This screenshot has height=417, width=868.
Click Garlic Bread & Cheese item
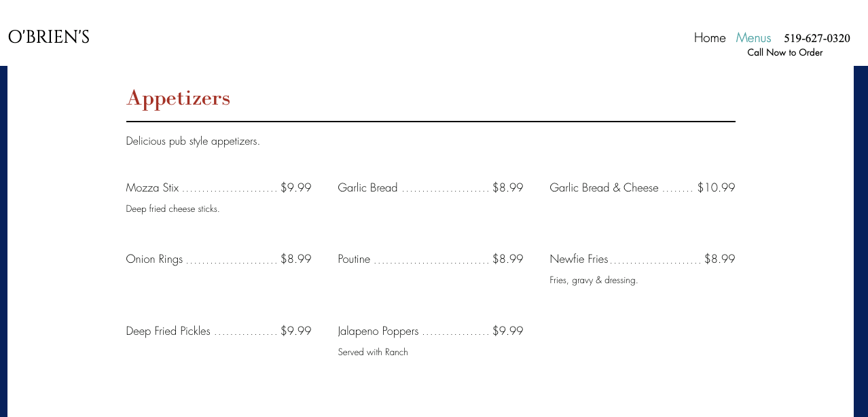(604, 188)
